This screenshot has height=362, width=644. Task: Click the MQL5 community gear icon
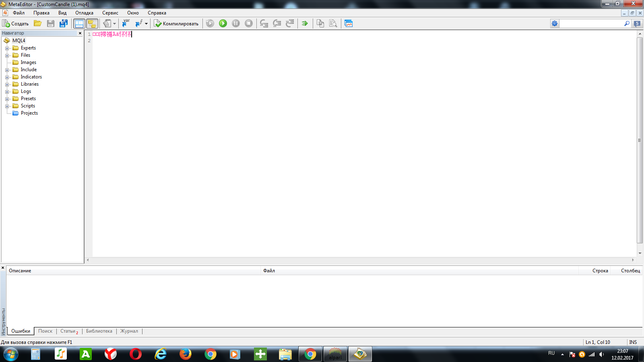point(555,24)
